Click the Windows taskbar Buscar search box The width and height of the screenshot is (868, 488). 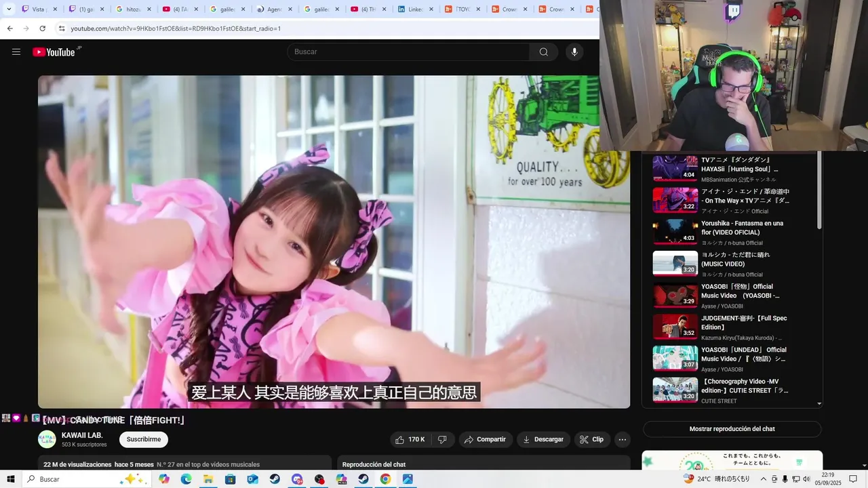(86, 479)
